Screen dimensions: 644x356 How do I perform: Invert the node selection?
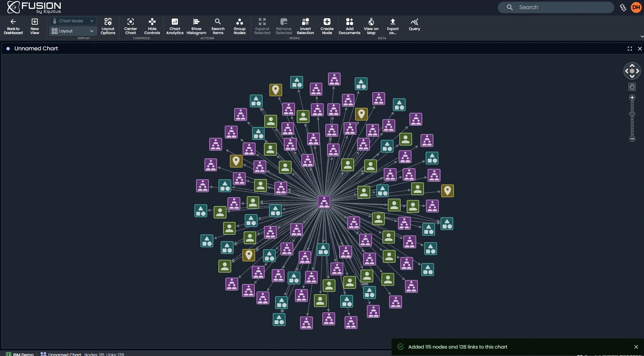[305, 26]
